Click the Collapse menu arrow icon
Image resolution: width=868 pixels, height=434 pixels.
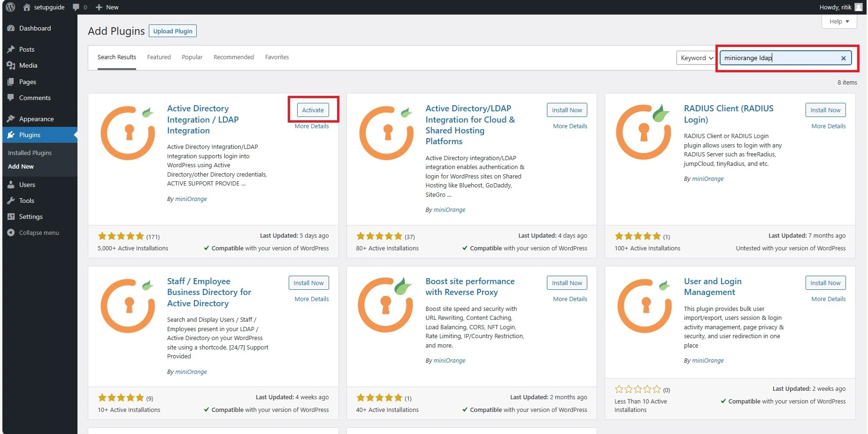click(11, 232)
